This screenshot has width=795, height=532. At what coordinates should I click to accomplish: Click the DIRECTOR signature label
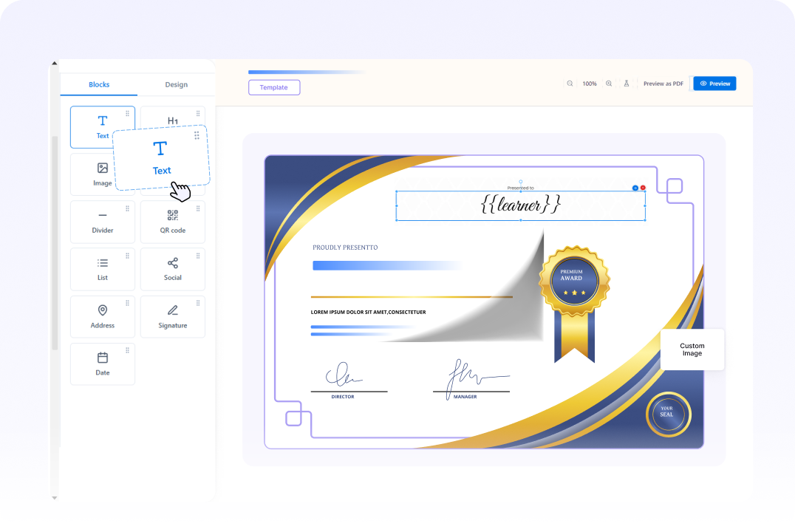343,397
